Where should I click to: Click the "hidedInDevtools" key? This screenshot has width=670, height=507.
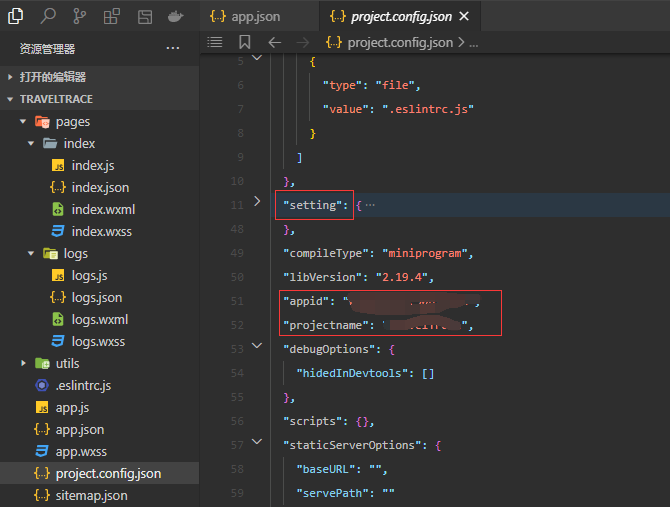pyautogui.click(x=353, y=373)
